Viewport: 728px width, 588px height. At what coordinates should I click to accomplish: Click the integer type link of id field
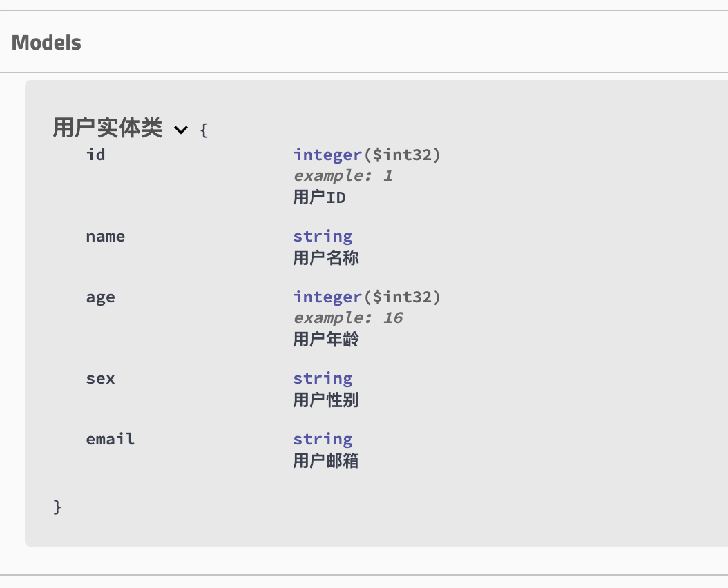coord(327,155)
